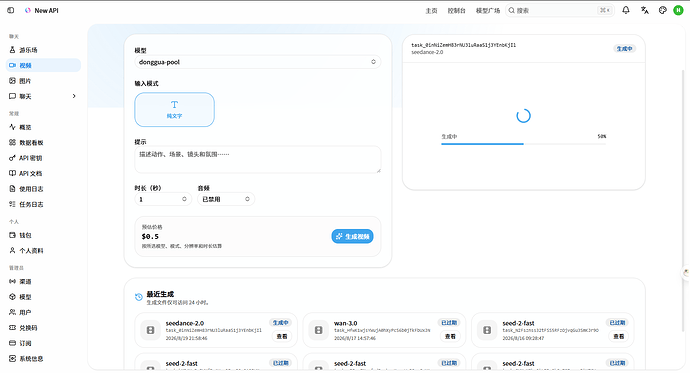Image resolution: width=690 pixels, height=373 pixels.
Task: Open API 密钥 in the sidebar
Action: pos(43,158)
